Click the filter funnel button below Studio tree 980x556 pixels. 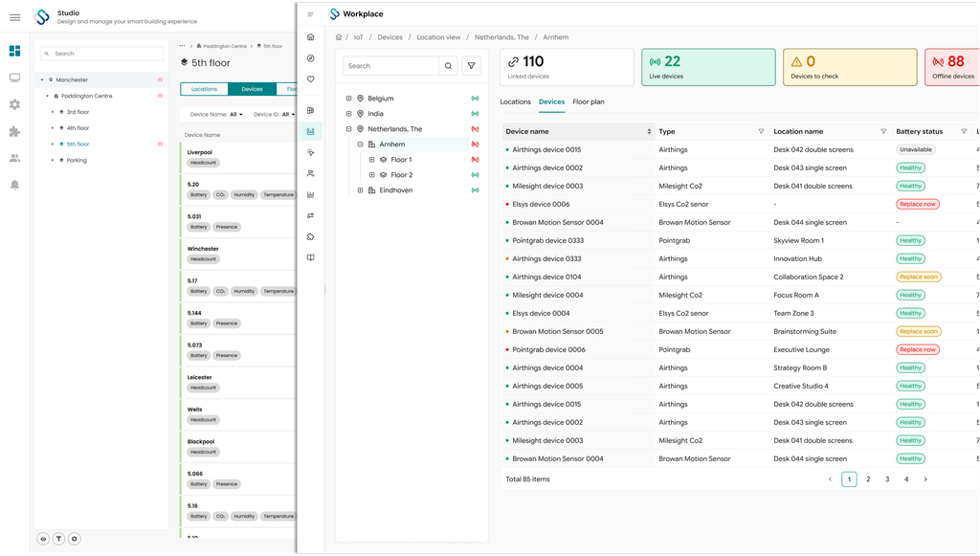(x=58, y=539)
